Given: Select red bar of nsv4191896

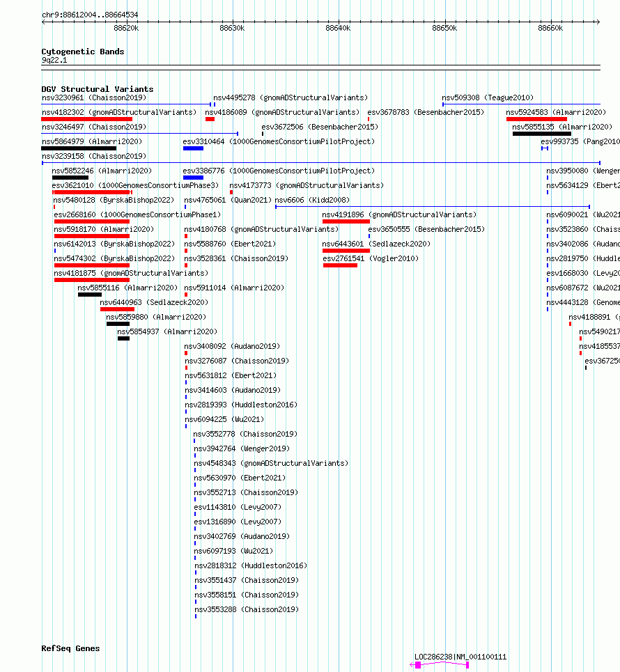Looking at the screenshot, I should [x=346, y=221].
